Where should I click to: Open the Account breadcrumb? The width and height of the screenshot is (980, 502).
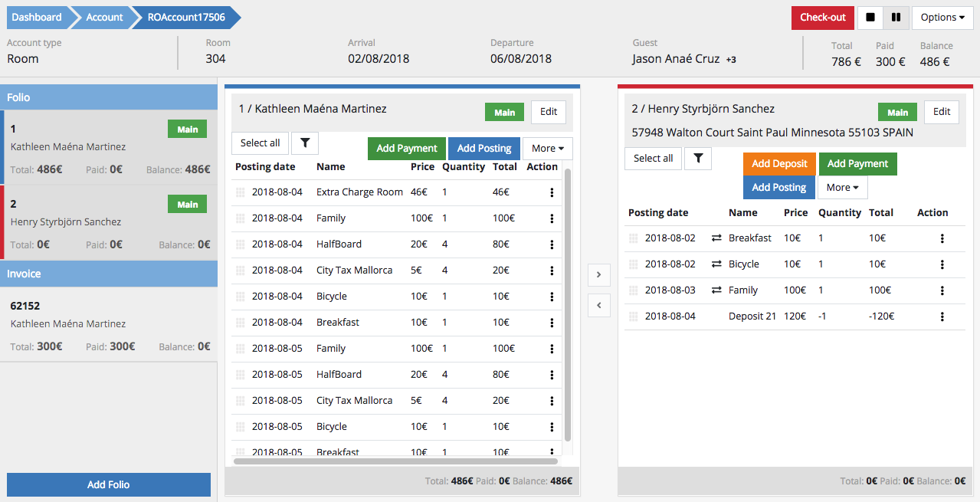click(104, 18)
